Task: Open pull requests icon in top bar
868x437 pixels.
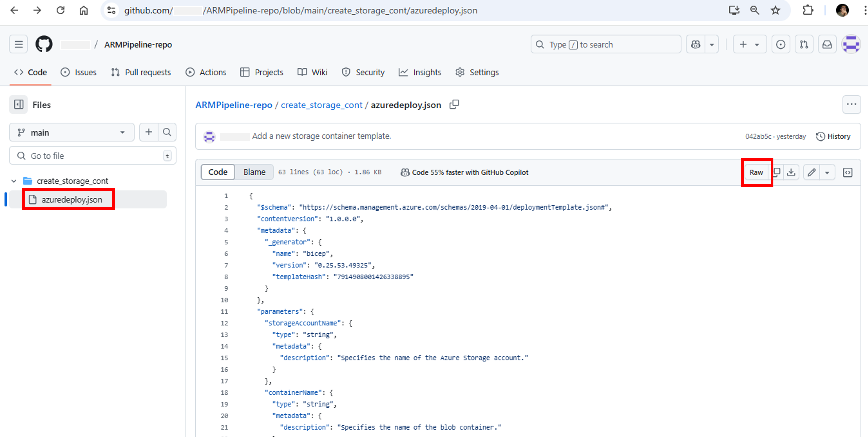Action: point(804,44)
